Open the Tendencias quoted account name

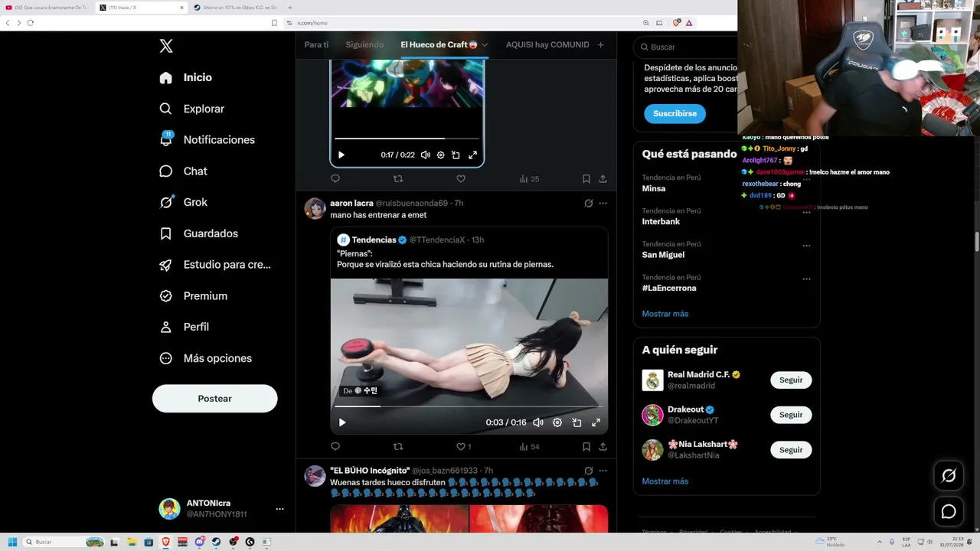click(x=374, y=240)
